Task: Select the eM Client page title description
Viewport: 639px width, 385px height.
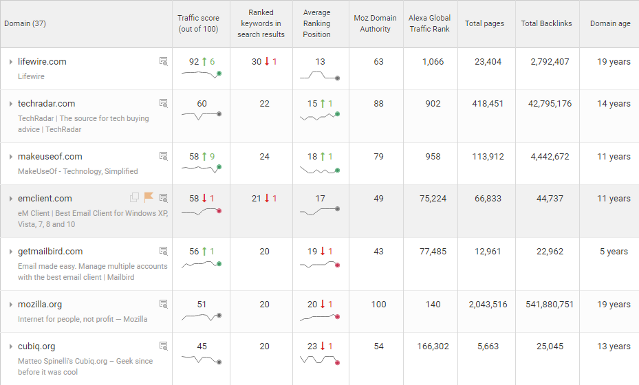Action: point(93,218)
